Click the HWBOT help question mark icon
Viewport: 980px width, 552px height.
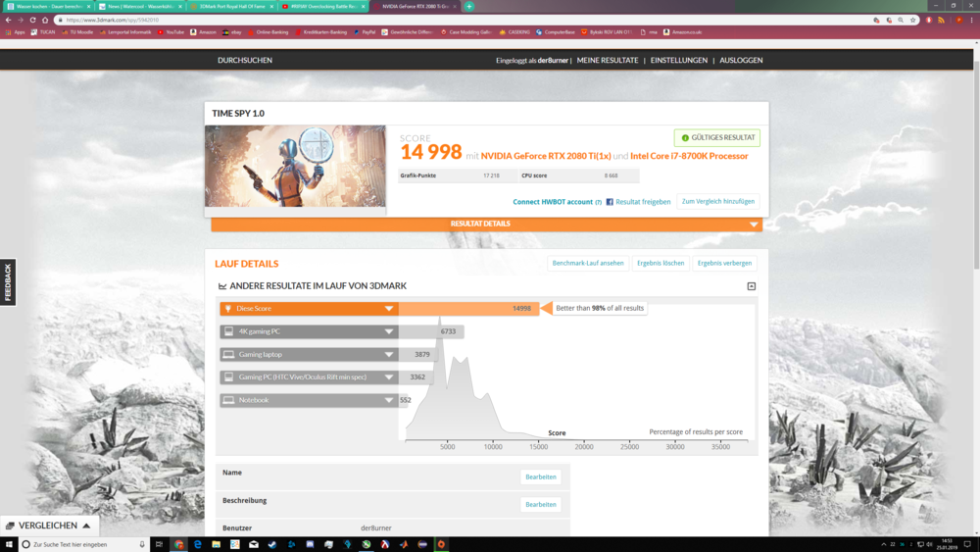(x=599, y=202)
